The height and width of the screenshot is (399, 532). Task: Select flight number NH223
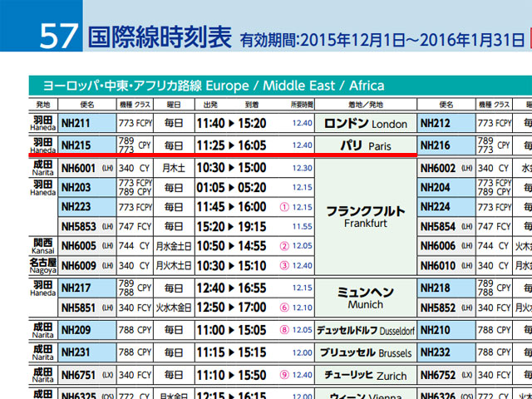pyautogui.click(x=76, y=207)
